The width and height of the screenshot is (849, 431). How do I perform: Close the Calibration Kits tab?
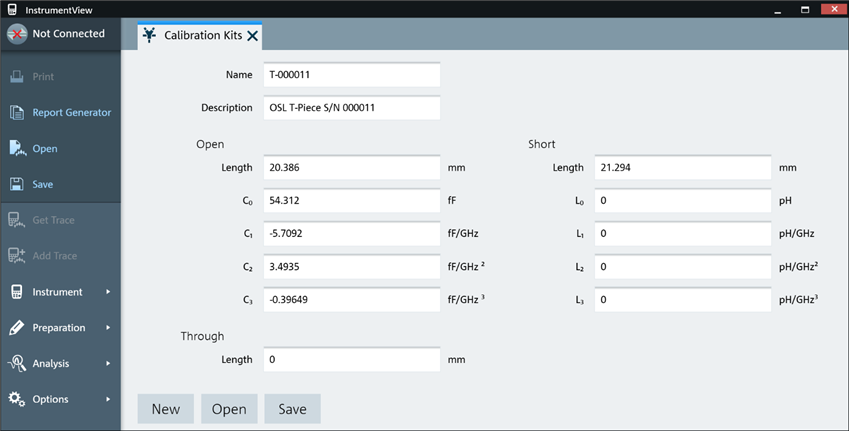click(x=252, y=36)
